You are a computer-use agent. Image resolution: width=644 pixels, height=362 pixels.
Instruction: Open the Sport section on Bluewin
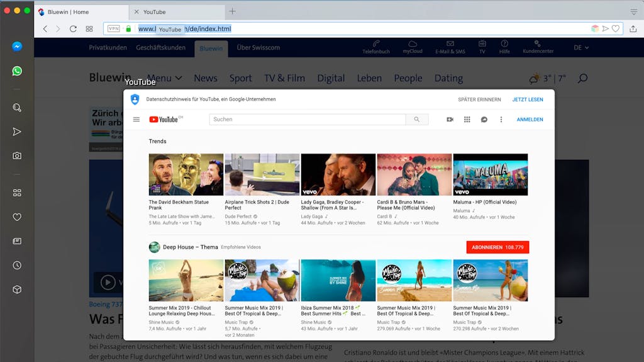240,77
